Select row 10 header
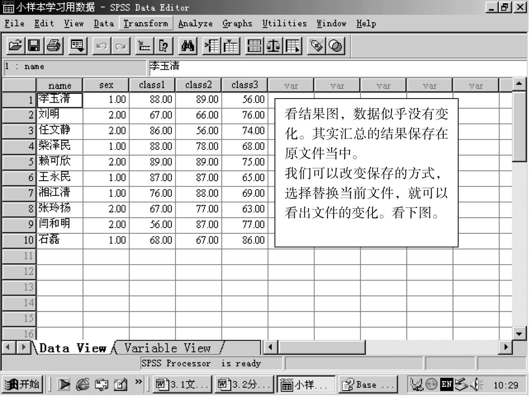Viewport: 532px width, 399px height. coord(19,240)
